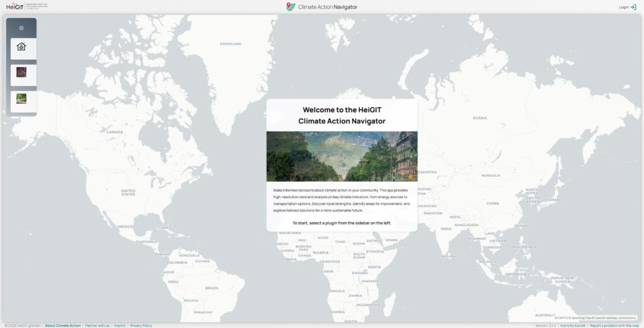Image resolution: width=644 pixels, height=328 pixels.
Task: Open the Imprint footer link
Action: click(119, 325)
